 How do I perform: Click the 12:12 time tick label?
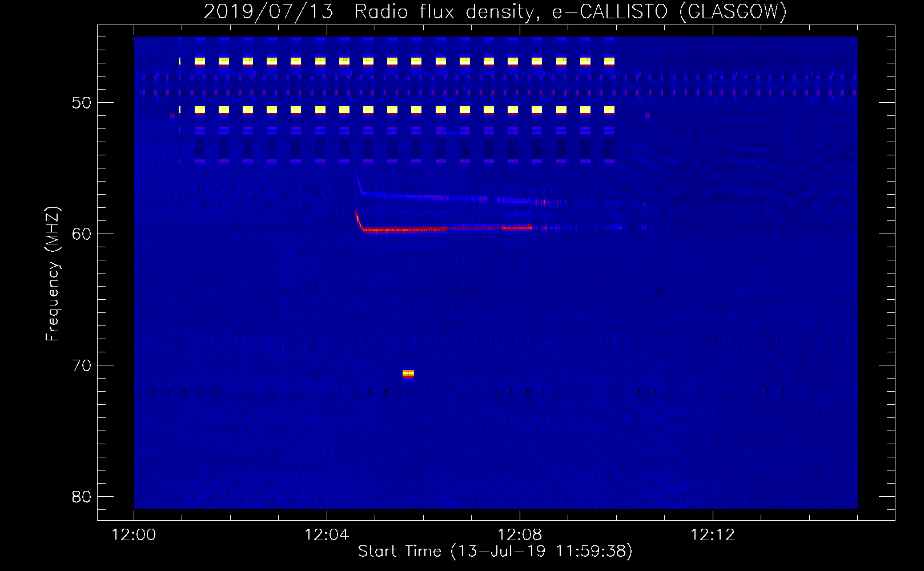coord(713,534)
